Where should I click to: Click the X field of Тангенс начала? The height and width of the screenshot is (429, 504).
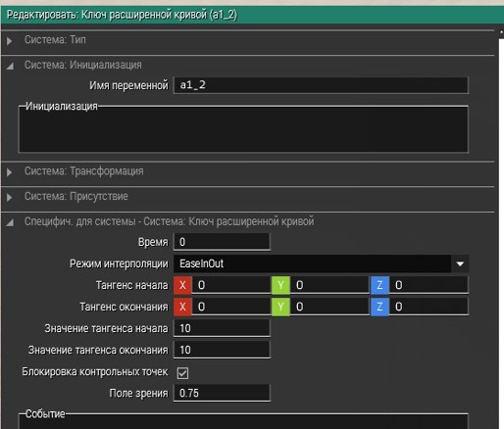(231, 285)
